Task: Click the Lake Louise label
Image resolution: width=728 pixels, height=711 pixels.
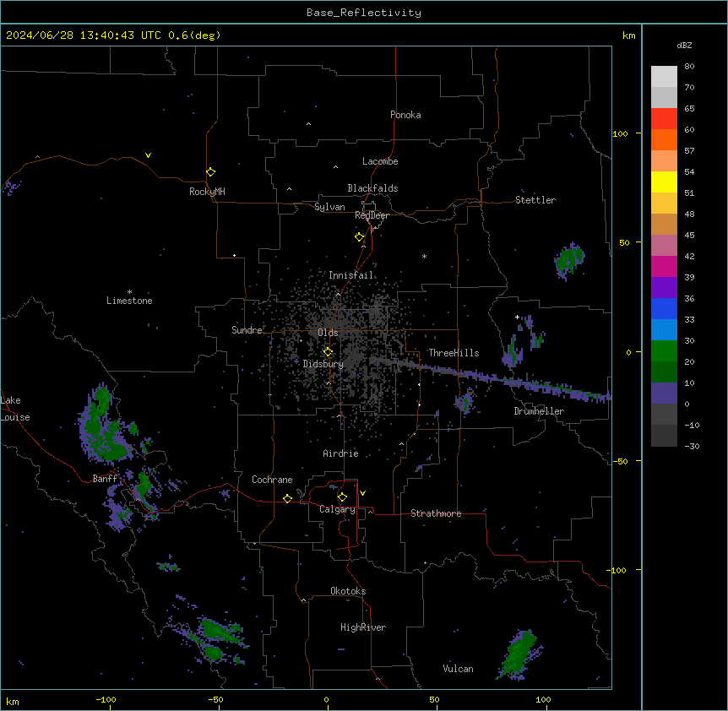Action: coord(15,409)
